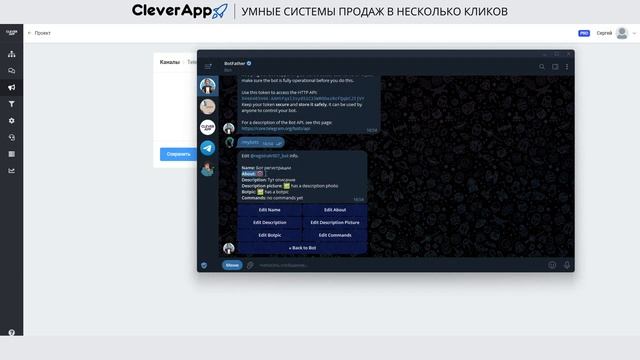This screenshot has width=640, height=360.
Task: Select the second beige chat avatar in Telegram
Action: click(208, 107)
